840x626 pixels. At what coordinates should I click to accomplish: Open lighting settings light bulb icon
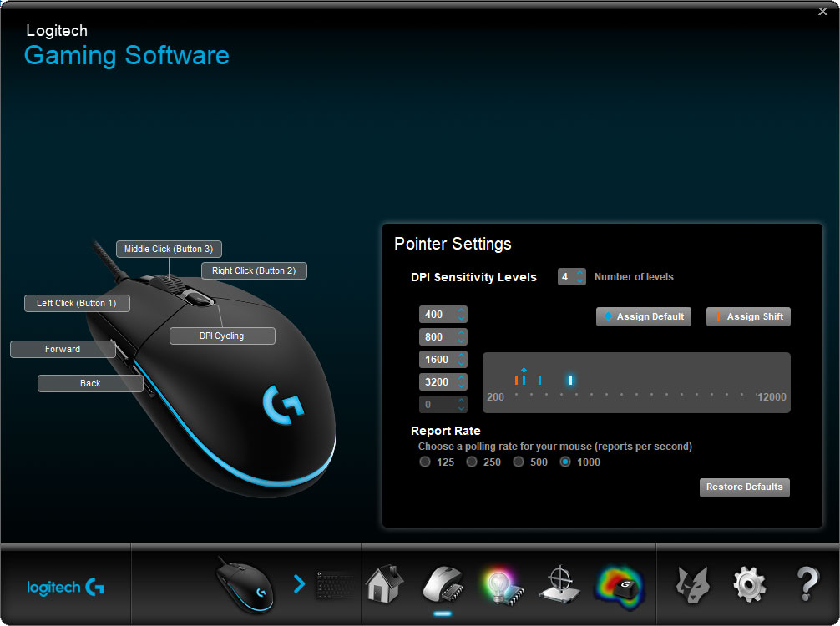502,585
